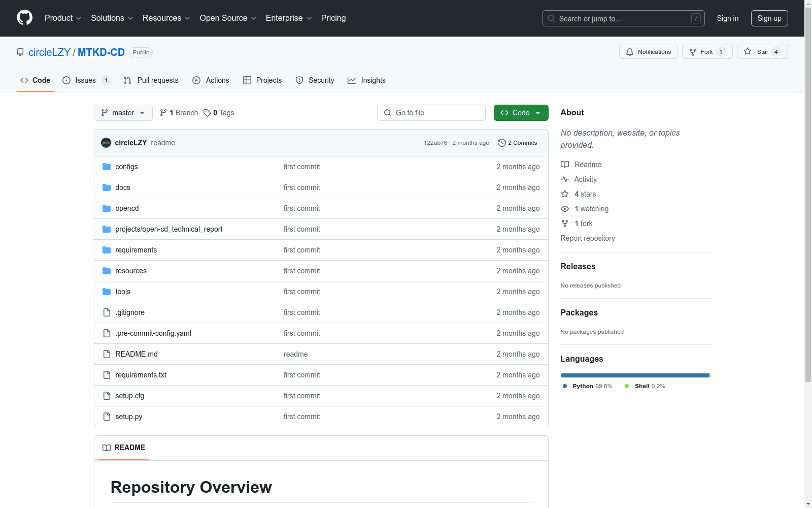Click the Star icon button
This screenshot has height=508, width=812.
[748, 52]
